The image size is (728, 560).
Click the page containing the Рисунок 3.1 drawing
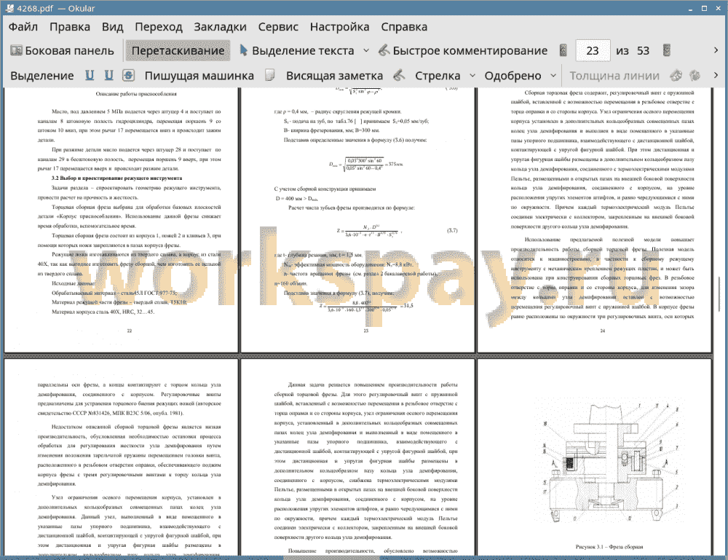(x=594, y=457)
